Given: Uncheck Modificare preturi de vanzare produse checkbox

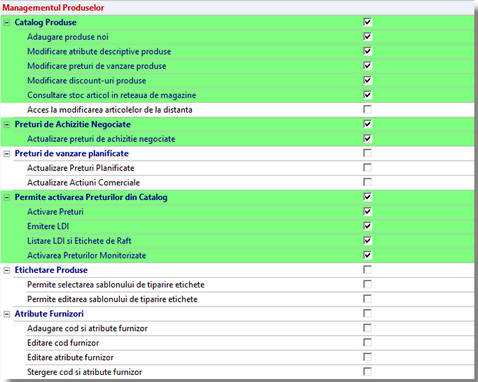Looking at the screenshot, I should (367, 66).
